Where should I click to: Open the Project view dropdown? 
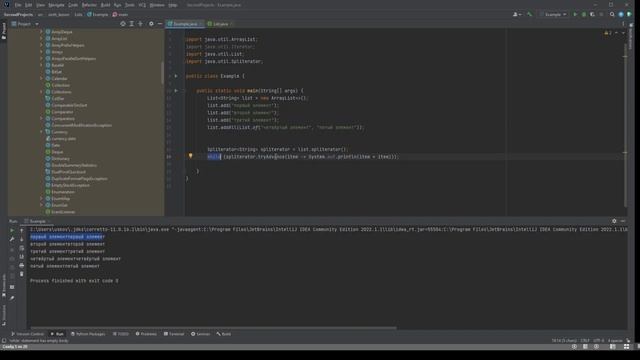click(x=25, y=24)
